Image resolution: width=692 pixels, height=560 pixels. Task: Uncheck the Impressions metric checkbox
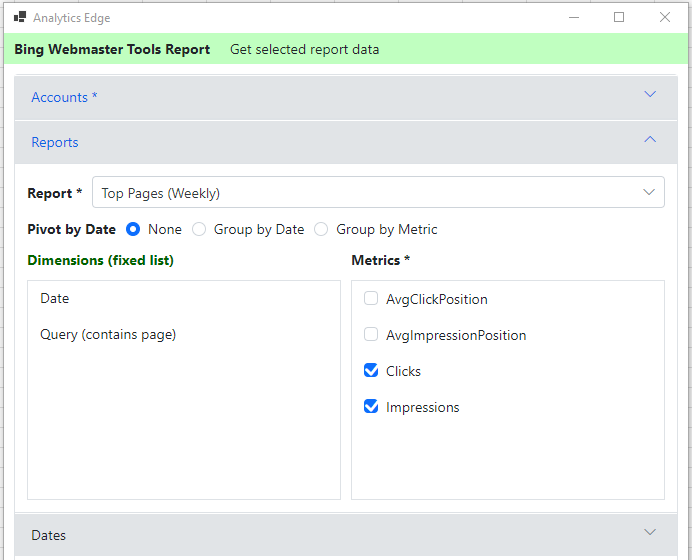click(x=371, y=406)
